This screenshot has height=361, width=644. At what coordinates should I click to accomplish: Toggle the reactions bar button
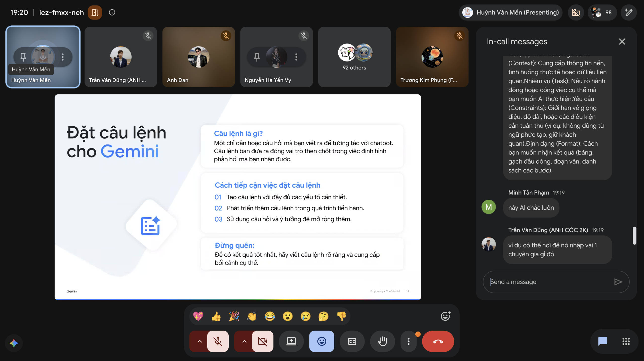coord(322,341)
